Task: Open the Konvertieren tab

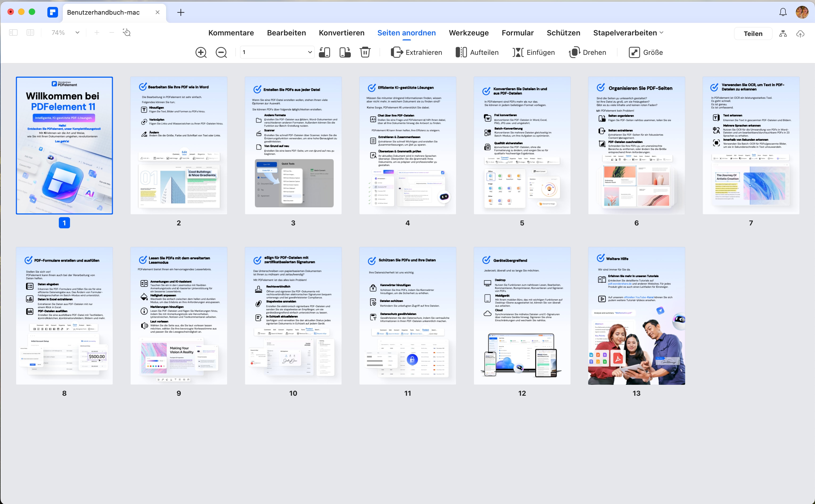Action: pos(342,33)
